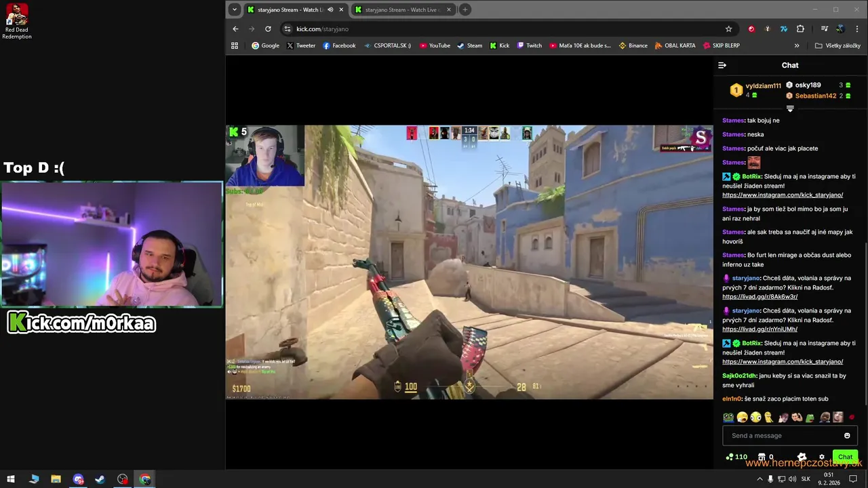Open the emote picker in message box
Image resolution: width=868 pixels, height=488 pixels.
847,435
